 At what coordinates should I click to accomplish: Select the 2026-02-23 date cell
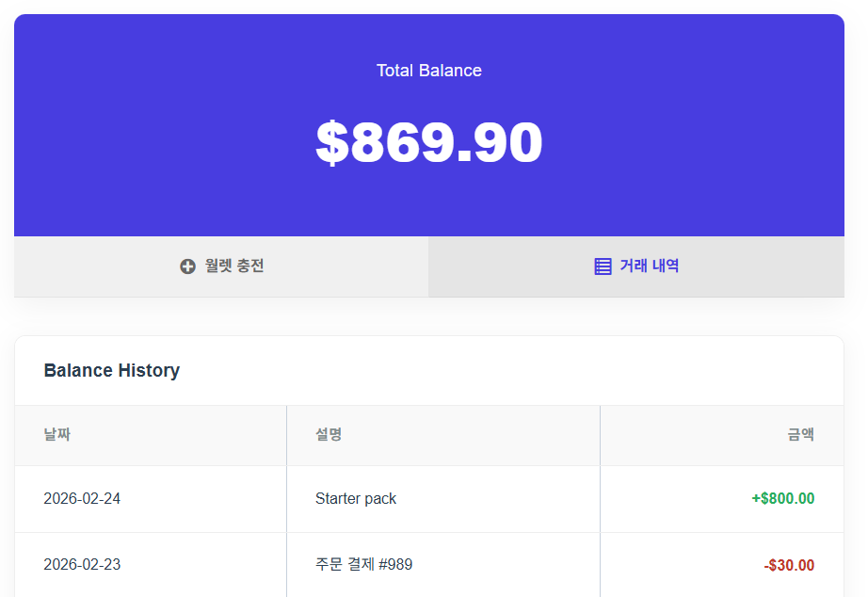(x=82, y=565)
